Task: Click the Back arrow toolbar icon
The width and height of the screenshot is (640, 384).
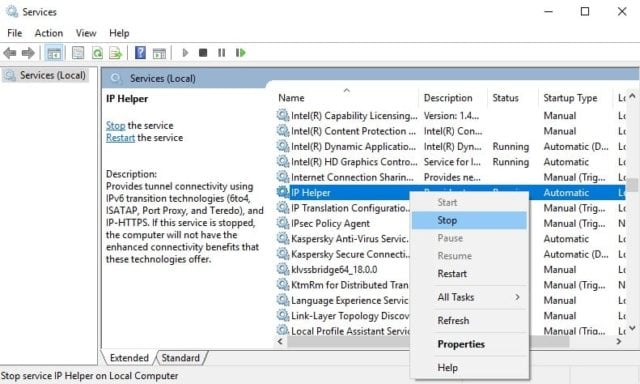Action: point(9,53)
